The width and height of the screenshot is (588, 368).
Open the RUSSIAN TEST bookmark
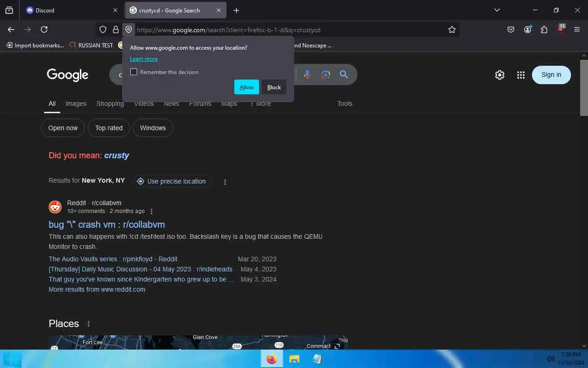coord(91,45)
